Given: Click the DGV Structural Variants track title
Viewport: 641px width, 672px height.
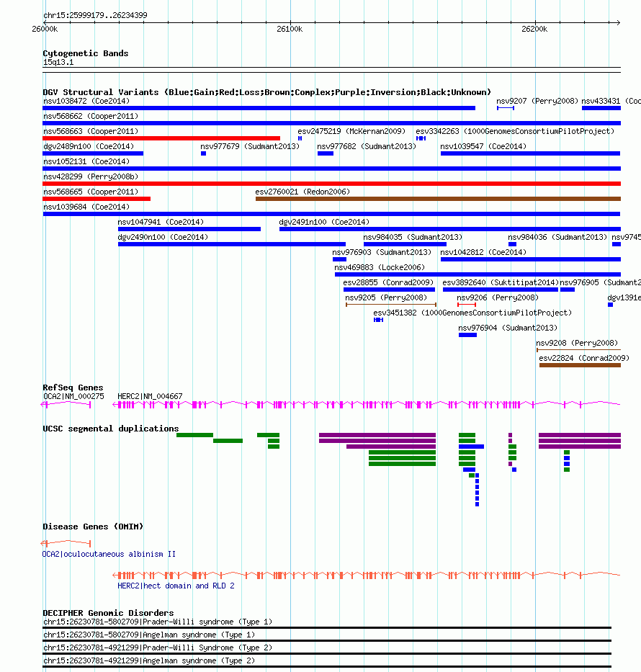Looking at the screenshot, I should (x=266, y=92).
